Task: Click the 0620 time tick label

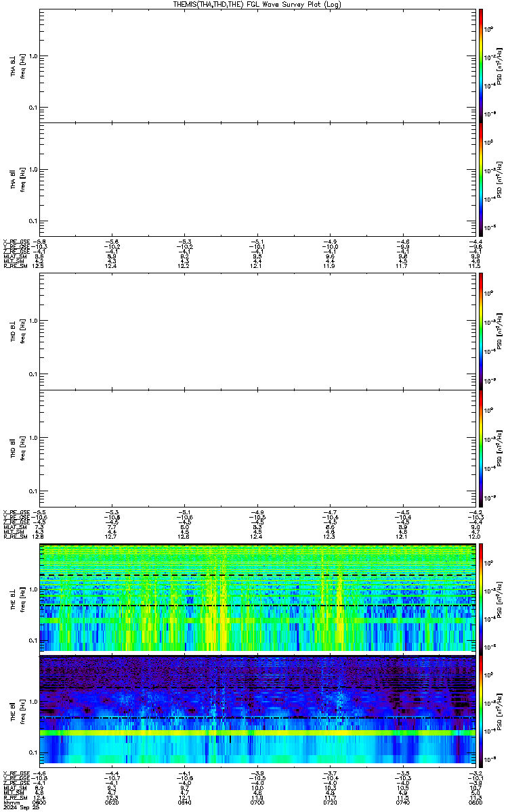Action: (112, 803)
